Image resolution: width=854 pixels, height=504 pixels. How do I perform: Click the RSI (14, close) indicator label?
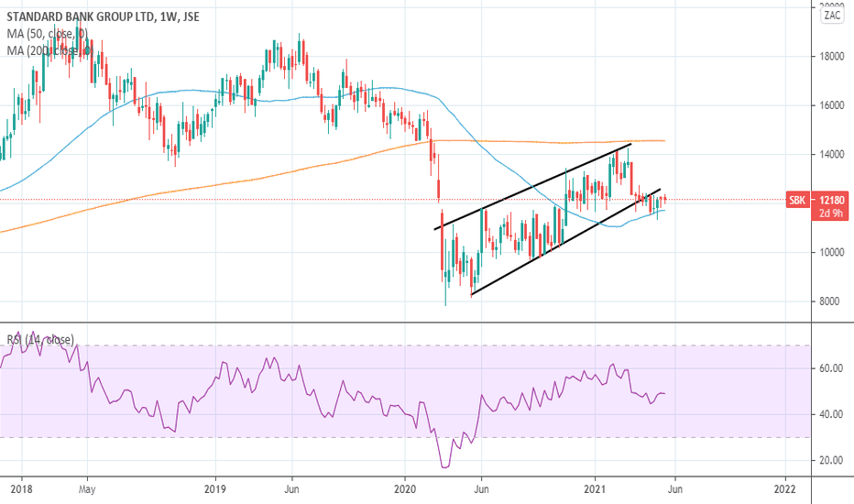[39, 339]
